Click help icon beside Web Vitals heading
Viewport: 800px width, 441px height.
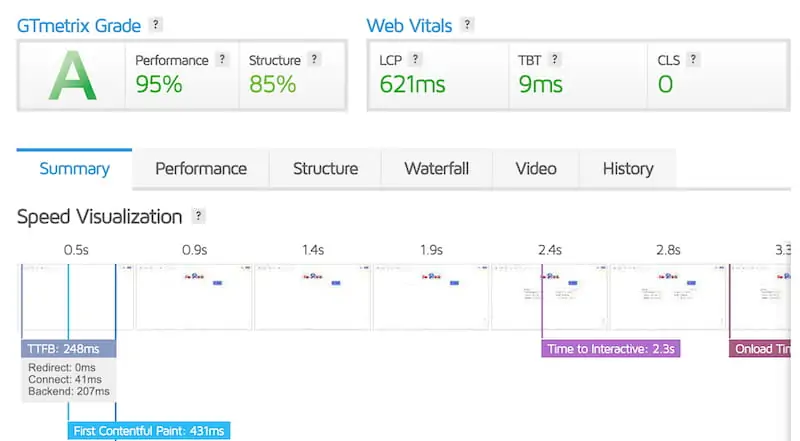[468, 24]
